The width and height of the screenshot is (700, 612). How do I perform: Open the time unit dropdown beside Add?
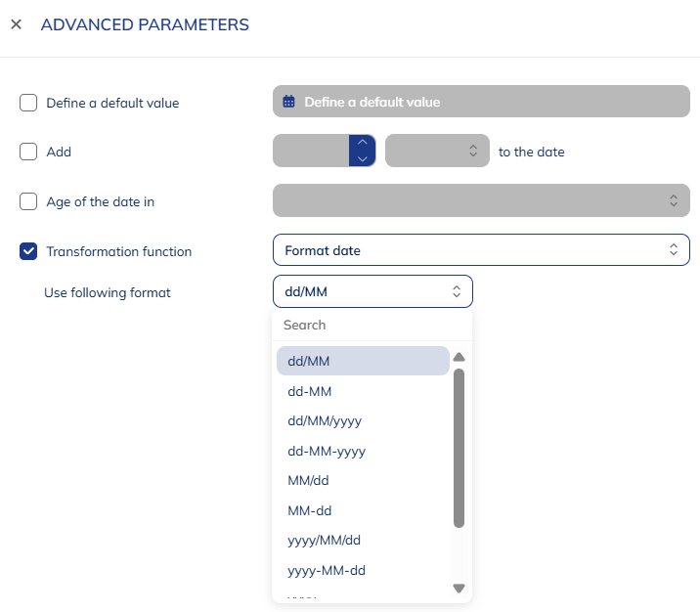437,151
